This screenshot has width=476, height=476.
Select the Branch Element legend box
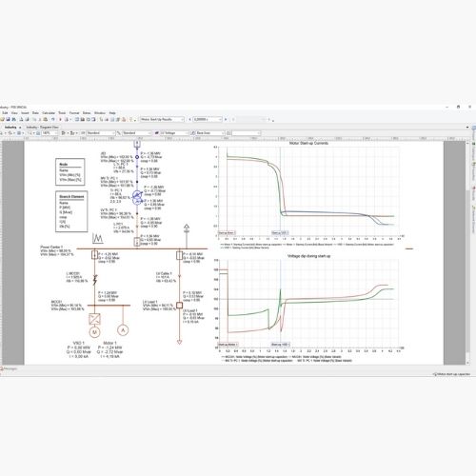click(71, 211)
